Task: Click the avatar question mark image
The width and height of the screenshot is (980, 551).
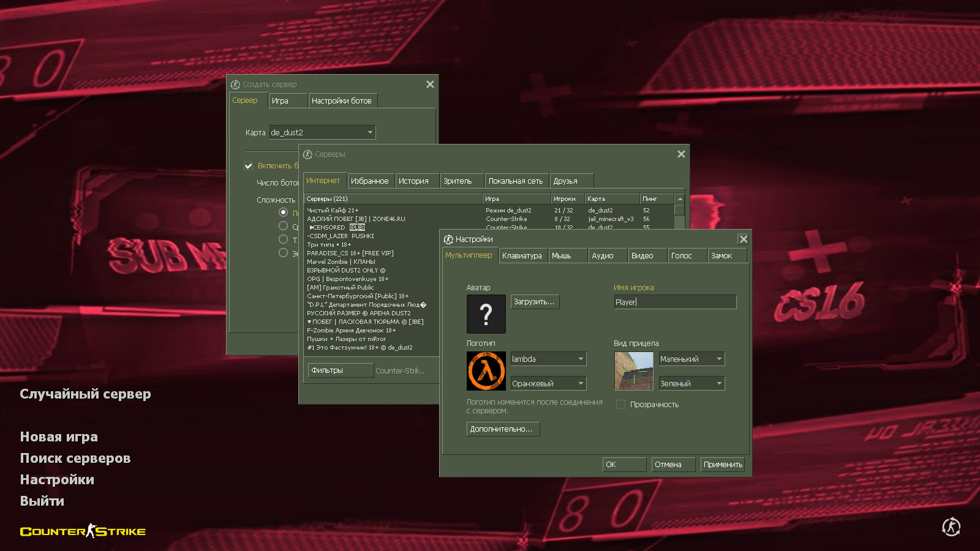Action: click(486, 314)
